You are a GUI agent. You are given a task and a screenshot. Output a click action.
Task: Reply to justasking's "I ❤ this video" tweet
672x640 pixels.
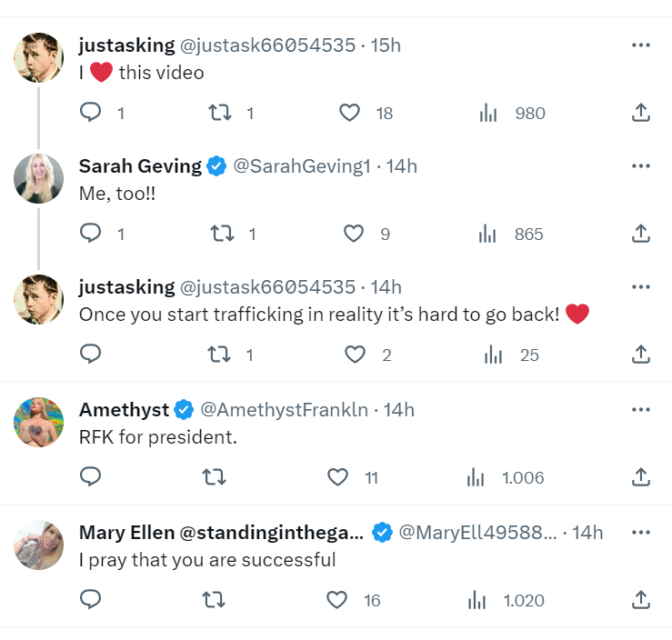91,113
